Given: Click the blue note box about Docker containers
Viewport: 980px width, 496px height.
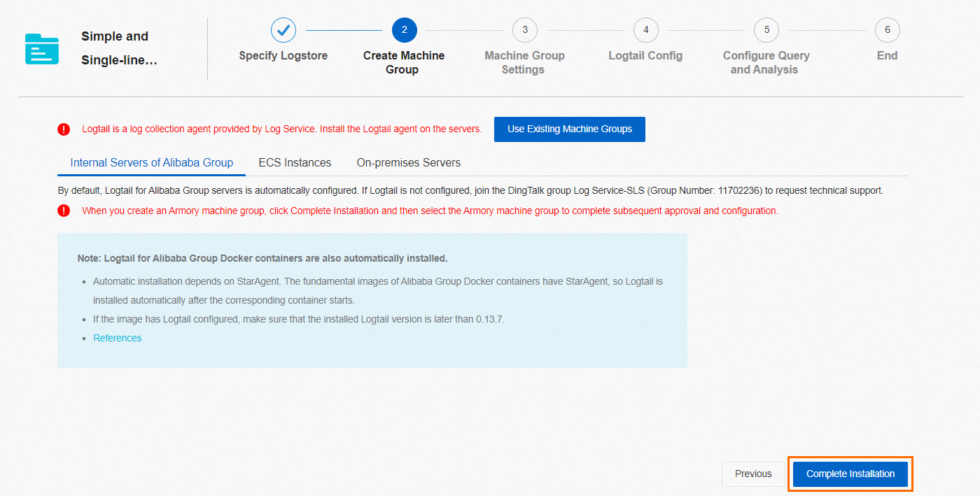Looking at the screenshot, I should point(372,299).
